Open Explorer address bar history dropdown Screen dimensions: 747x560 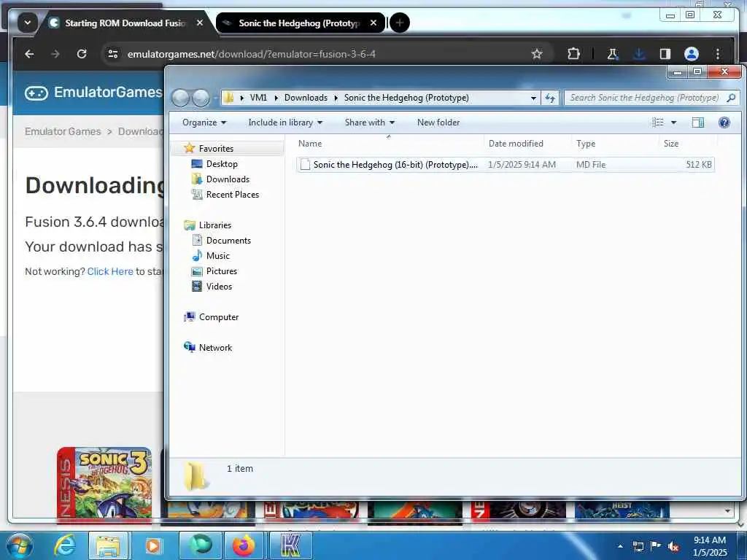(x=533, y=98)
